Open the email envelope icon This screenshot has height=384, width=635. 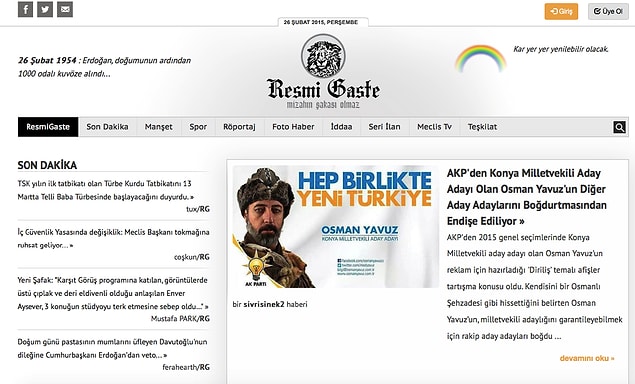point(65,9)
